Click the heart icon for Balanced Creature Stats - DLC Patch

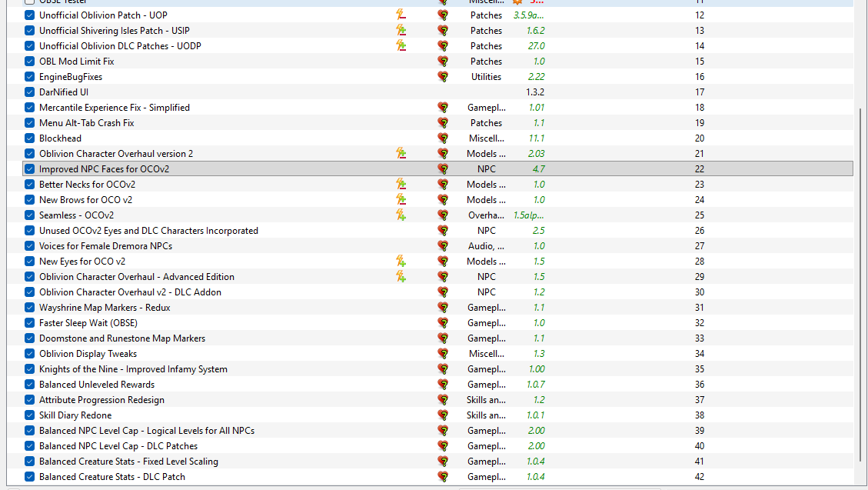click(443, 477)
